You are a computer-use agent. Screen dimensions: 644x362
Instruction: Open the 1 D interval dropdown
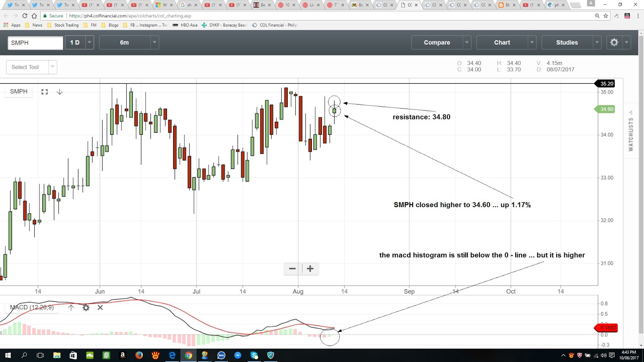click(x=89, y=42)
